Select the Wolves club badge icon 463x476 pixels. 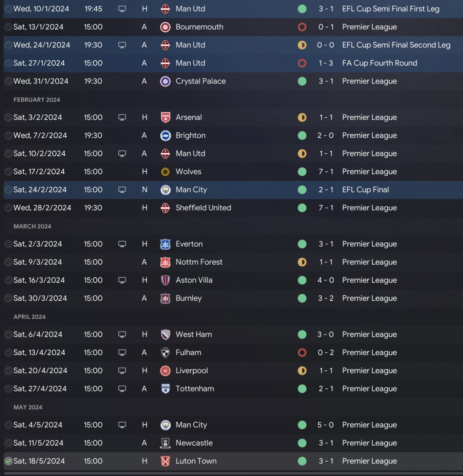click(165, 172)
